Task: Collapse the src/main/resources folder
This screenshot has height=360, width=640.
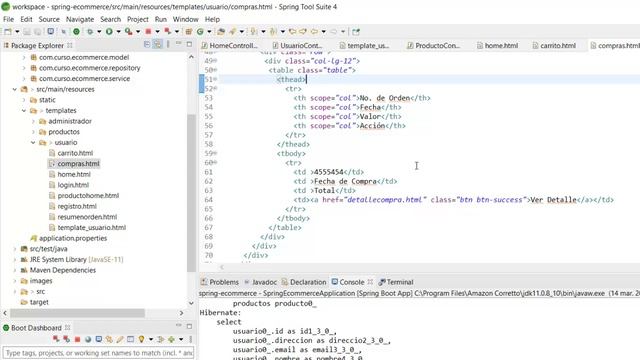Action: (x=15, y=89)
